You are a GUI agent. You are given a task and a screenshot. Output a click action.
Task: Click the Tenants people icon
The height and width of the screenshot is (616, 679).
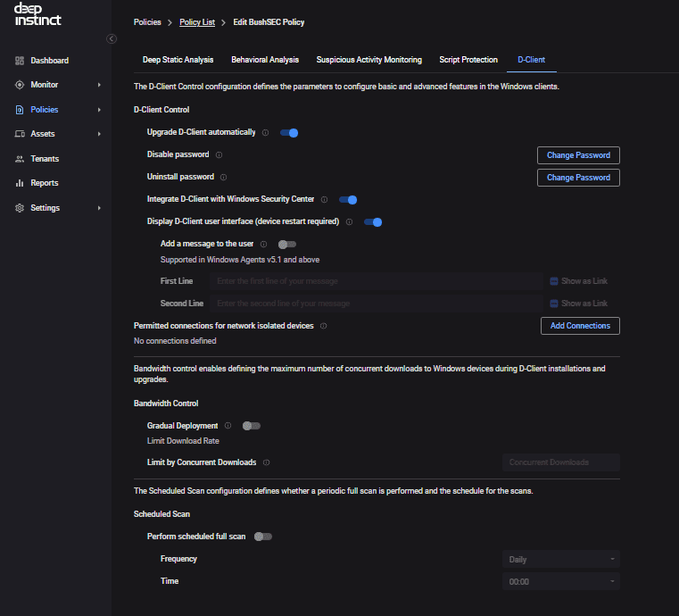coord(20,159)
